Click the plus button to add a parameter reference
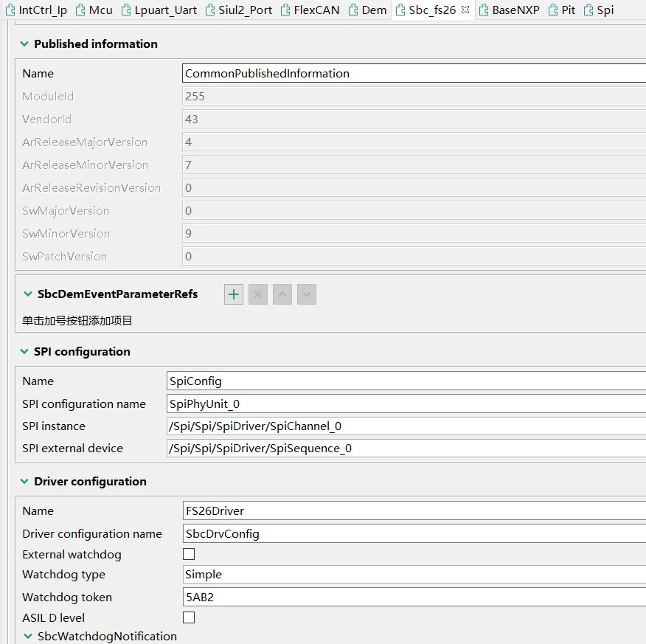 pos(233,294)
